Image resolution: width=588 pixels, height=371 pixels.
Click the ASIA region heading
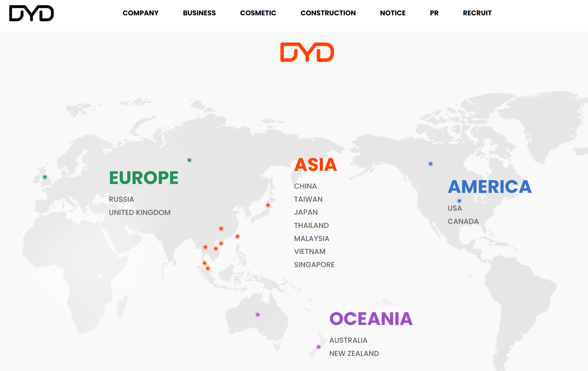click(x=315, y=165)
